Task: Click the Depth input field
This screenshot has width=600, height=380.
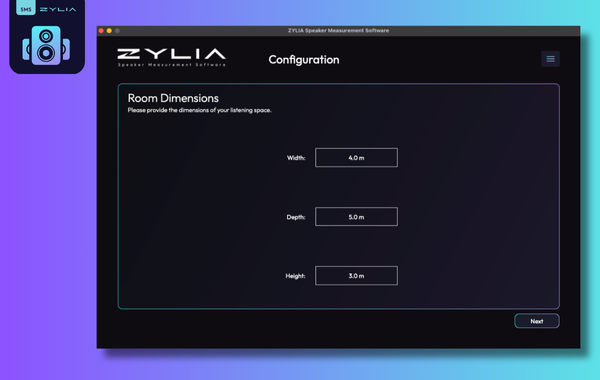Action: (356, 217)
